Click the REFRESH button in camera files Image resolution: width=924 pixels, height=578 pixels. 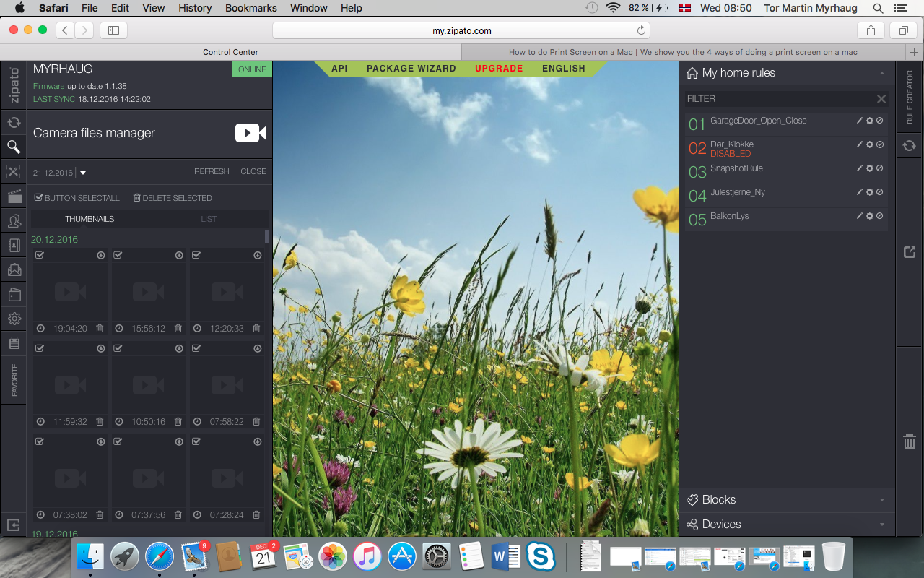coord(212,171)
